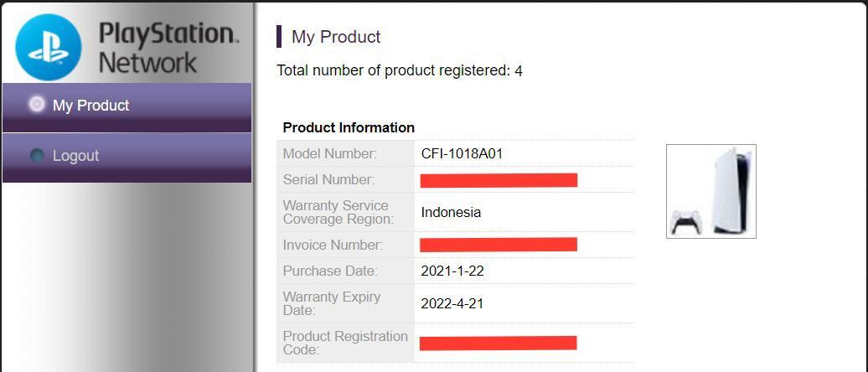Open the My Product menu item
Viewport: 868px width, 372px height.
tap(90, 106)
